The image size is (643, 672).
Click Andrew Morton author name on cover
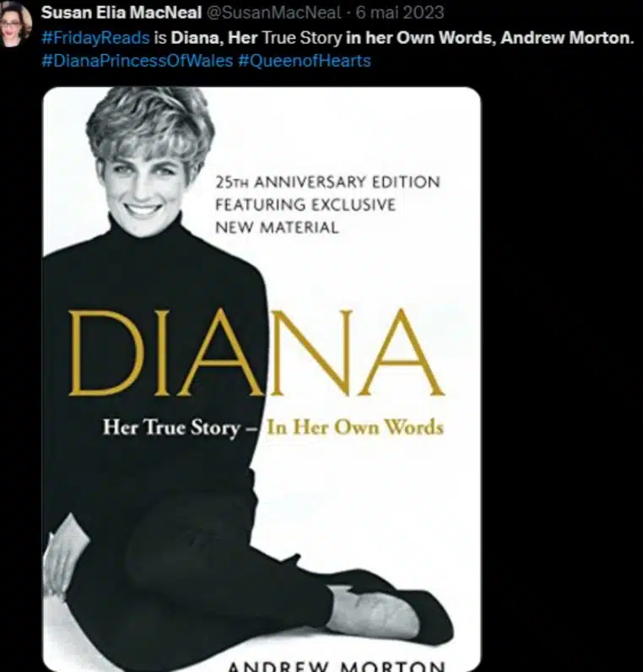coord(337,665)
